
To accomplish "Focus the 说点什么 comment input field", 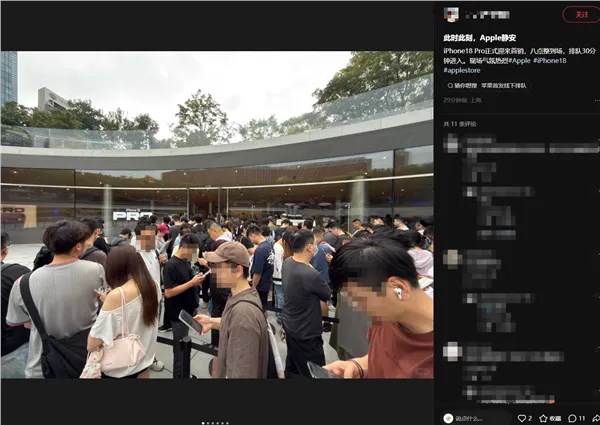I will tap(476, 418).
